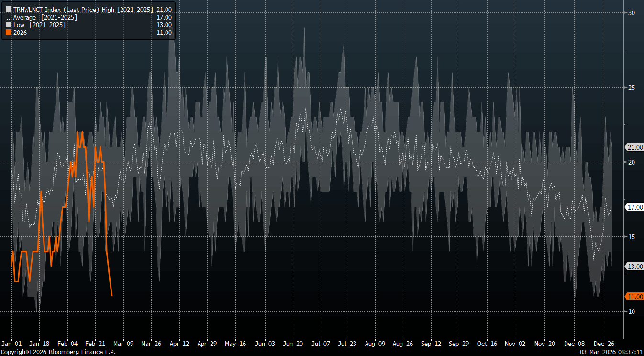Click the 25 gridline label on y-axis

[x=632, y=88]
